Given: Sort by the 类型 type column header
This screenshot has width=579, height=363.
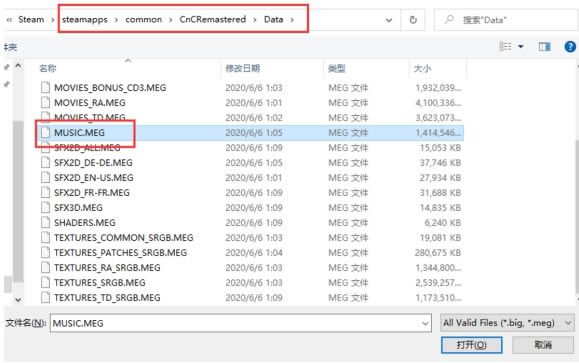Looking at the screenshot, I should [336, 68].
